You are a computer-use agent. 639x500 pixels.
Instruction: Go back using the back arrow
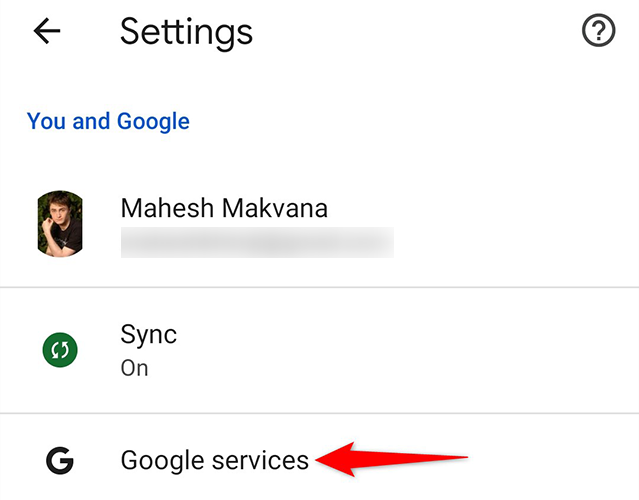click(47, 32)
